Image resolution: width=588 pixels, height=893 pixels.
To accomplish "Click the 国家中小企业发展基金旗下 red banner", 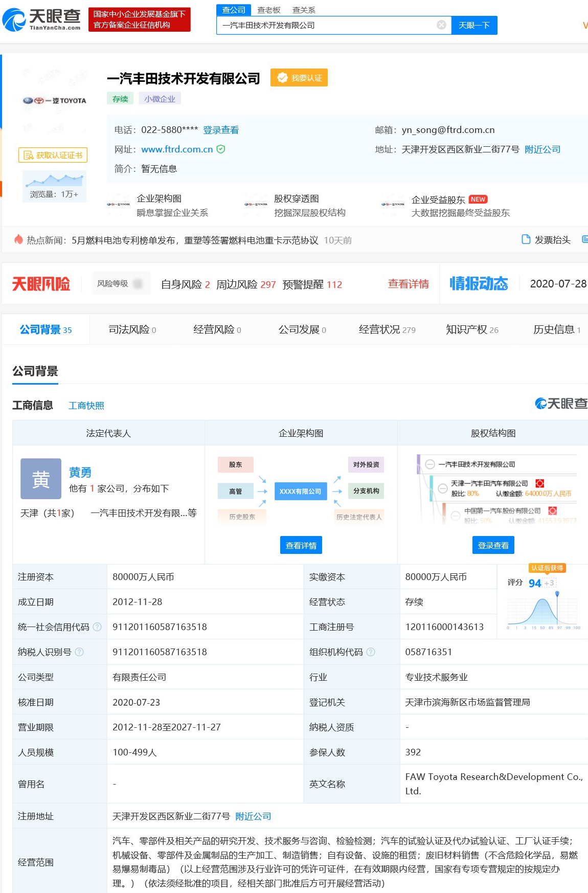I will click(140, 19).
